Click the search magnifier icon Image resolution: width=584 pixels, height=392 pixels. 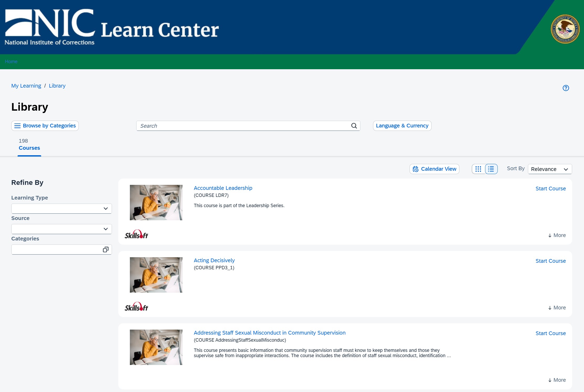point(354,126)
